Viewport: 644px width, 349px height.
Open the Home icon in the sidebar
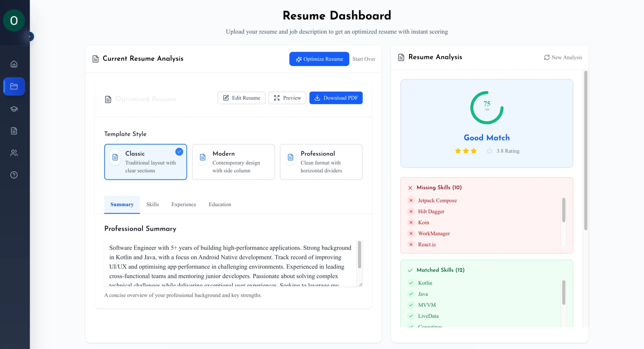click(14, 64)
